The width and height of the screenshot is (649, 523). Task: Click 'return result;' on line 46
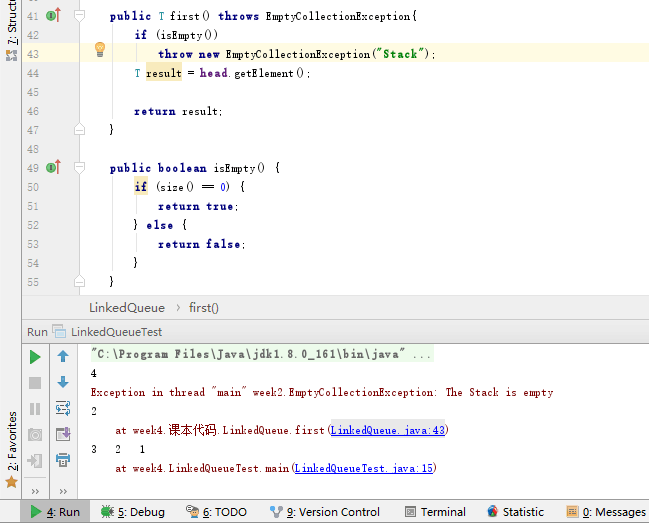pyautogui.click(x=178, y=111)
